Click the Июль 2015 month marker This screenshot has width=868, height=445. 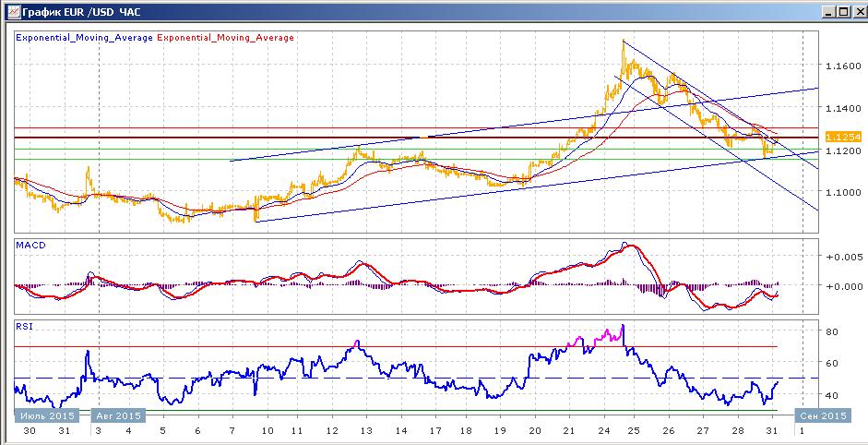(x=46, y=415)
